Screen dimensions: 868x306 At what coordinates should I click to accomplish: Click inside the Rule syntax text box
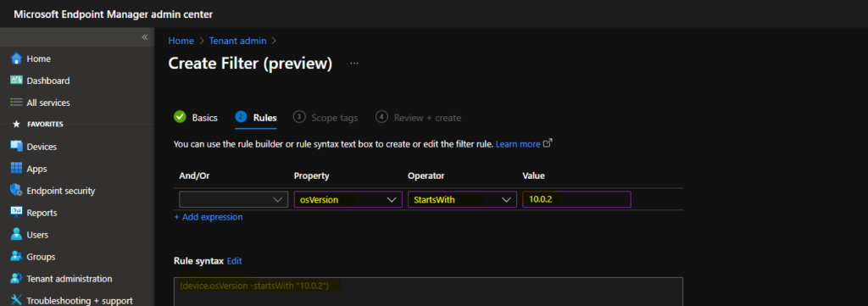(428, 292)
